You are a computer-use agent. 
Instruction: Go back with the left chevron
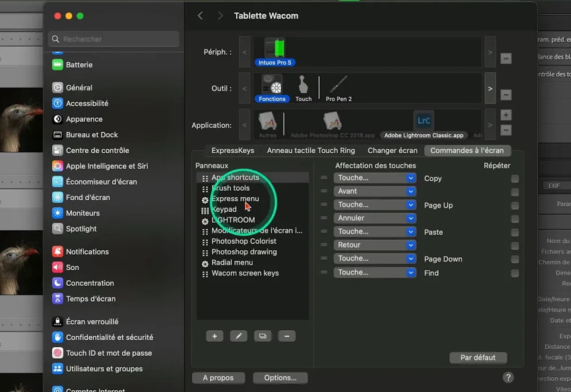pos(200,16)
